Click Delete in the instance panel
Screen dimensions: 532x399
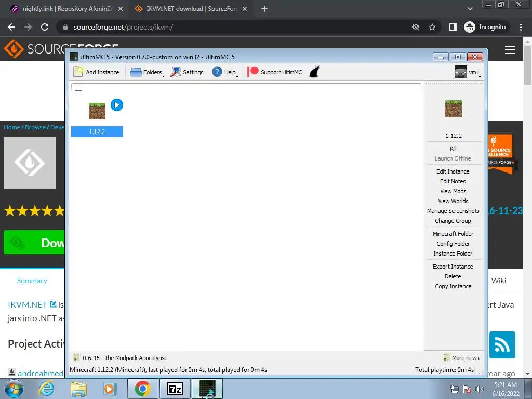coord(453,276)
